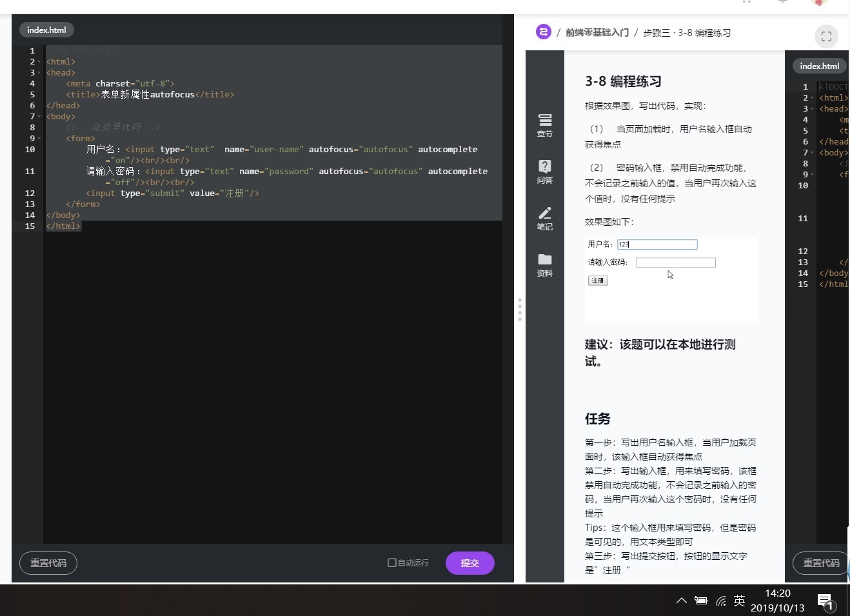This screenshot has width=850, height=616.
Task: Open the taskbar clock showing 14:20
Action: tap(778, 601)
